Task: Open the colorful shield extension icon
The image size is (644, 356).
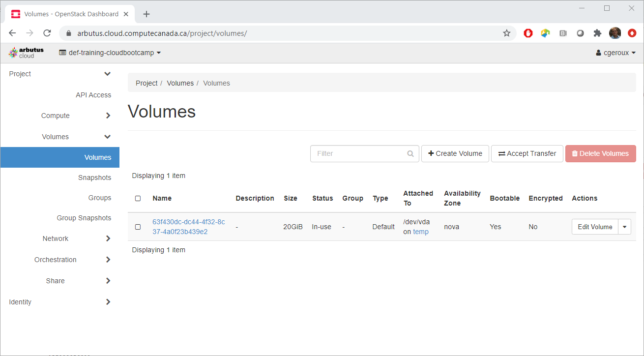Action: [x=546, y=33]
